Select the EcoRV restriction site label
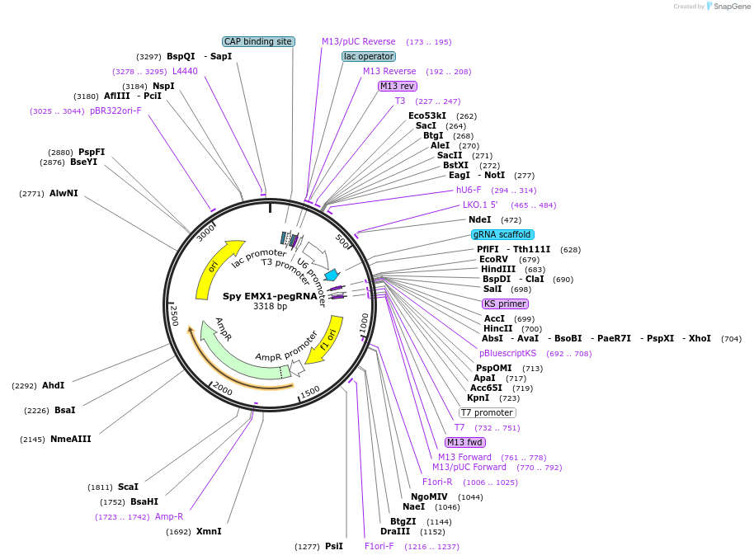The image size is (754, 560). tap(496, 260)
